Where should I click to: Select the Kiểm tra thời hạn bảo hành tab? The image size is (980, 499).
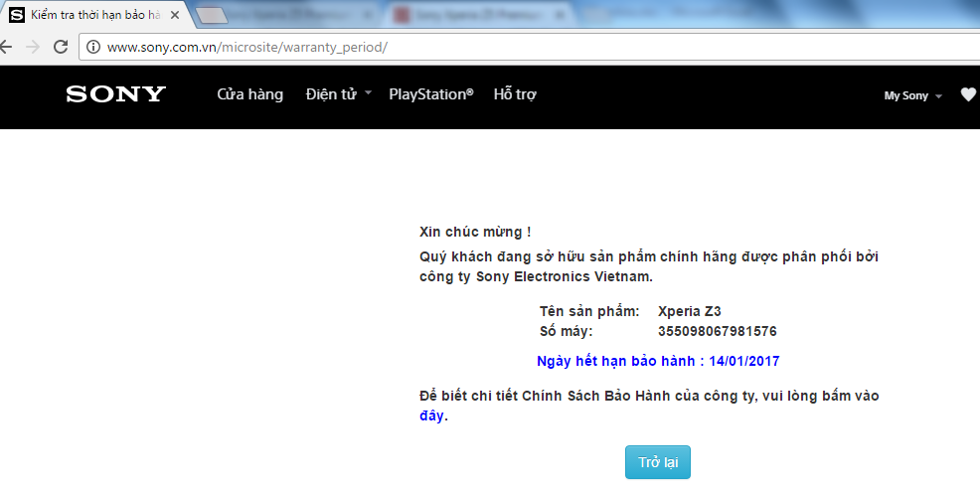click(x=95, y=14)
